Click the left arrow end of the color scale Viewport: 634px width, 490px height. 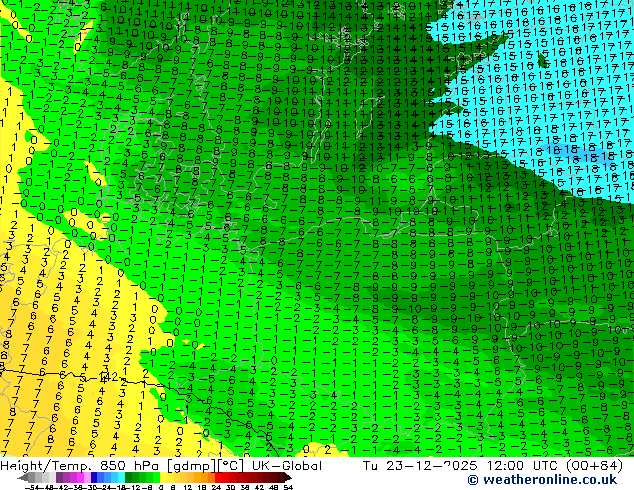(23, 477)
